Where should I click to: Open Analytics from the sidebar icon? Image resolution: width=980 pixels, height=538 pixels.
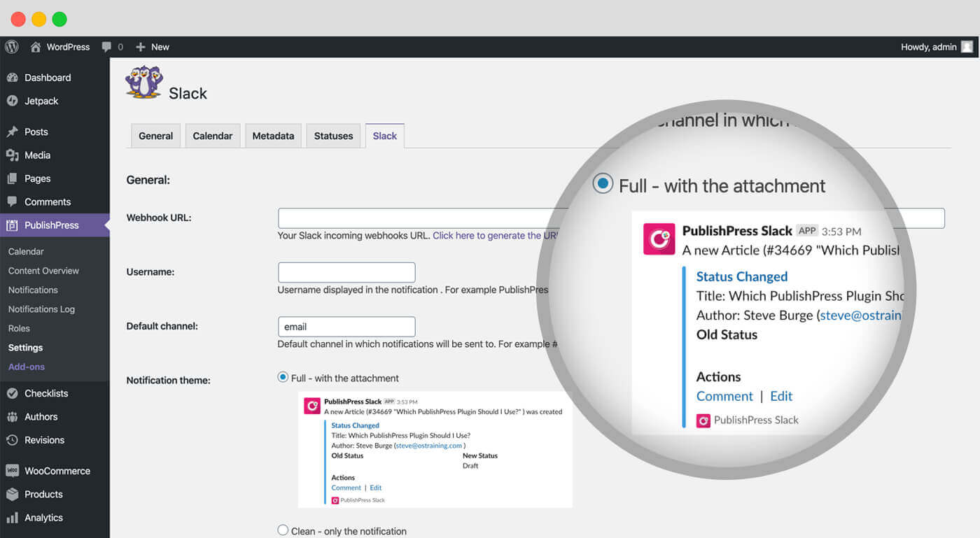tap(12, 518)
